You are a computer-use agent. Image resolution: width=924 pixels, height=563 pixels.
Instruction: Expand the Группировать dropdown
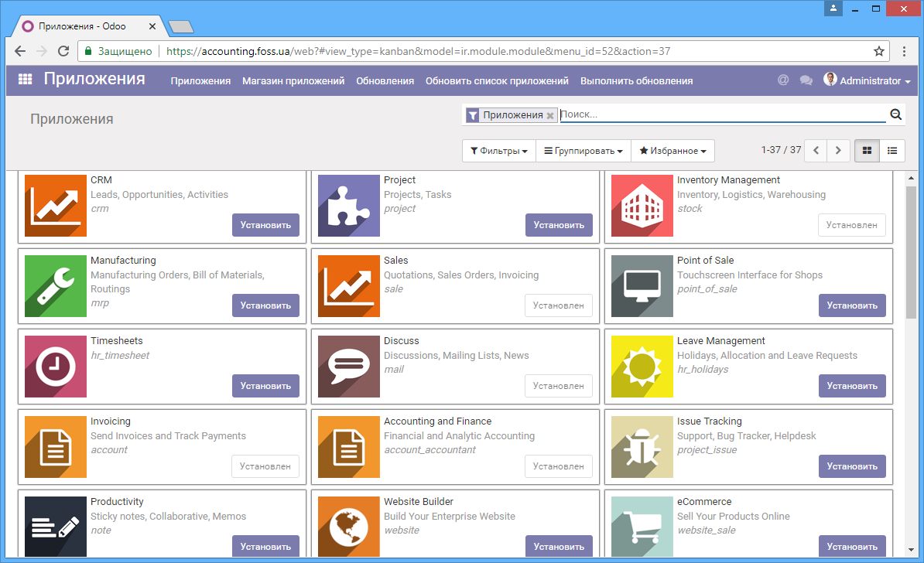point(583,151)
